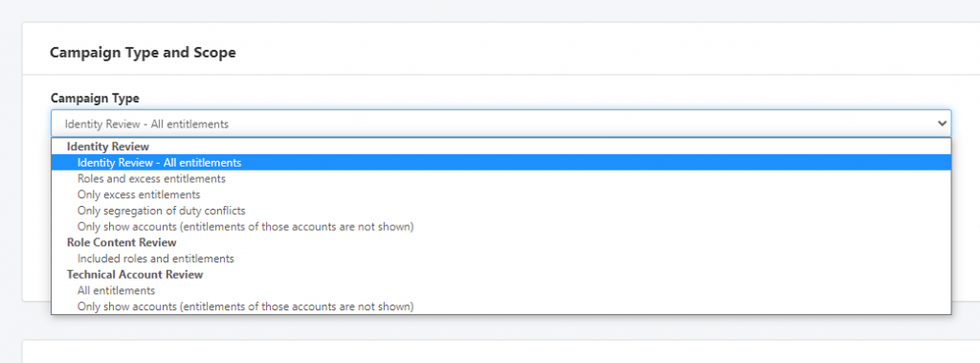The width and height of the screenshot is (980, 363).
Task: Click the Campaign Type and Scope heading
Action: (x=143, y=53)
